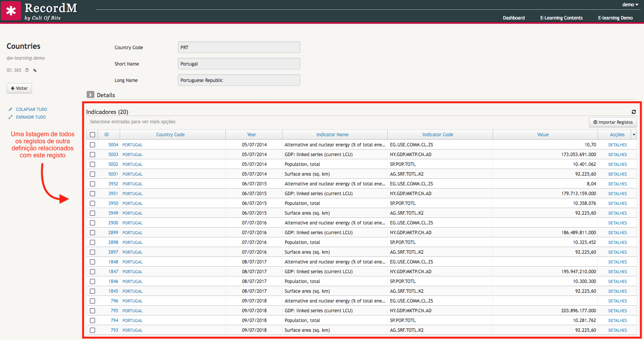Click the @e-learning demo label
This screenshot has height=340, width=644.
[26, 58]
